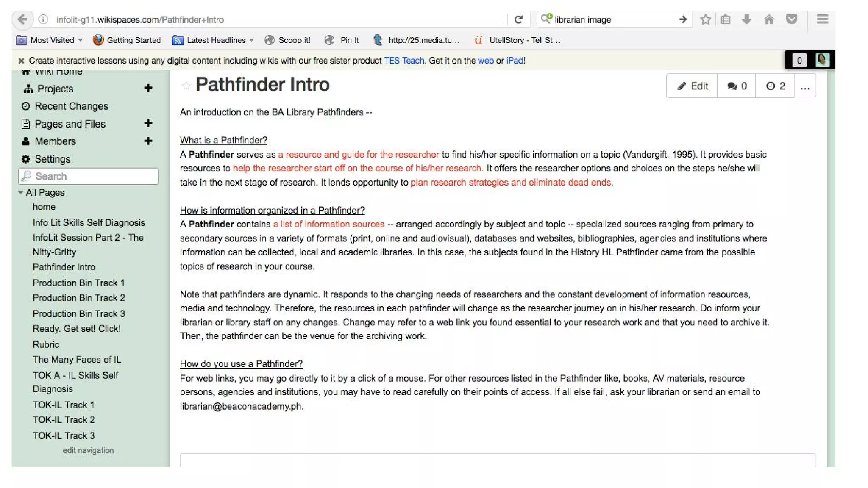Toggle favorite star beside Pathfinder Intro title

pyautogui.click(x=186, y=86)
